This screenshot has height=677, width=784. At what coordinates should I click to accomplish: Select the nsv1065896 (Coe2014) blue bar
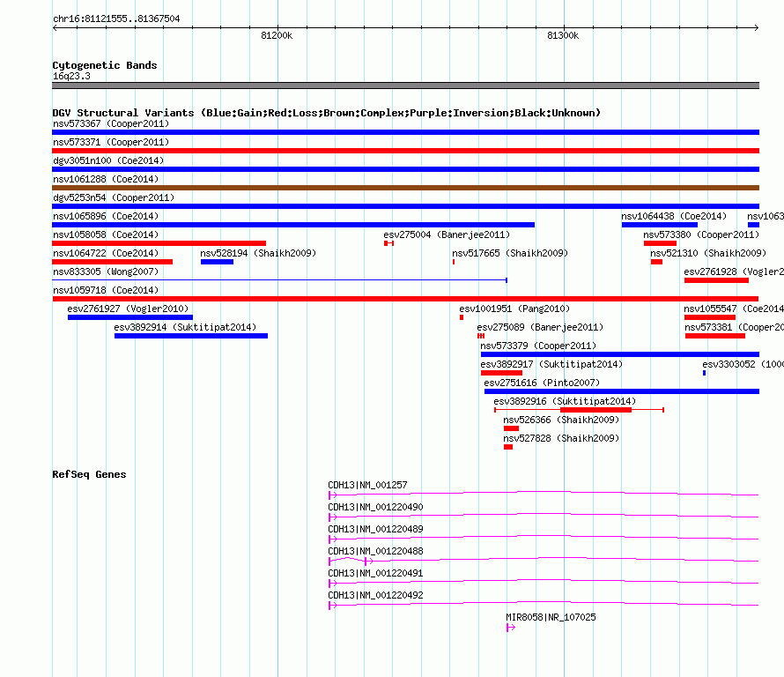coord(293,225)
